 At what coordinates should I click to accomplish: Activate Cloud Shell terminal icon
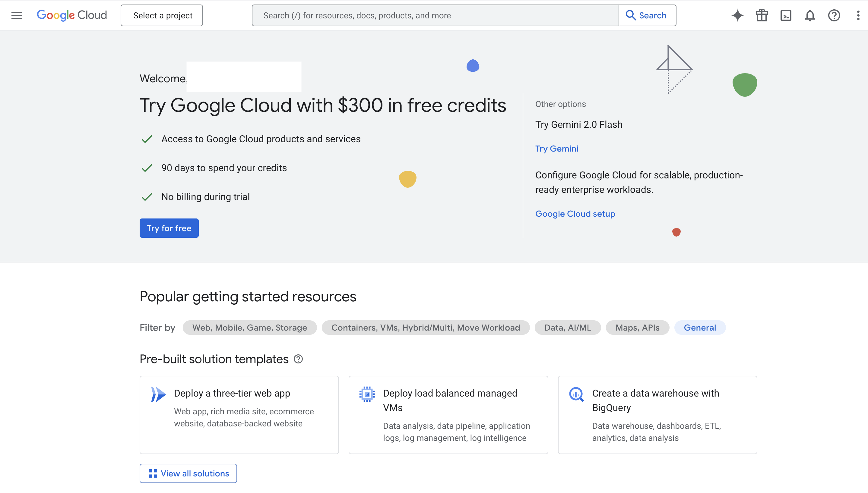[x=786, y=15]
